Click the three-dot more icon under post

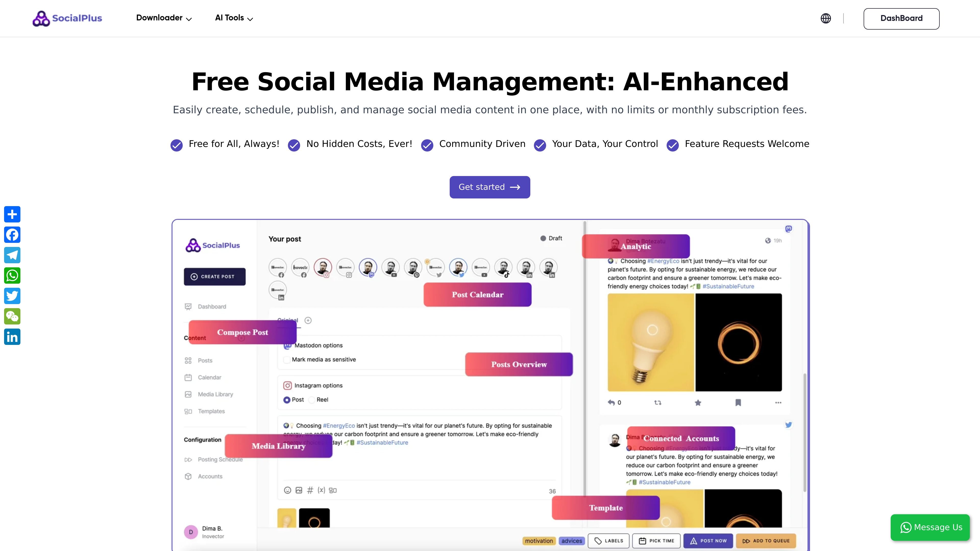click(x=778, y=402)
